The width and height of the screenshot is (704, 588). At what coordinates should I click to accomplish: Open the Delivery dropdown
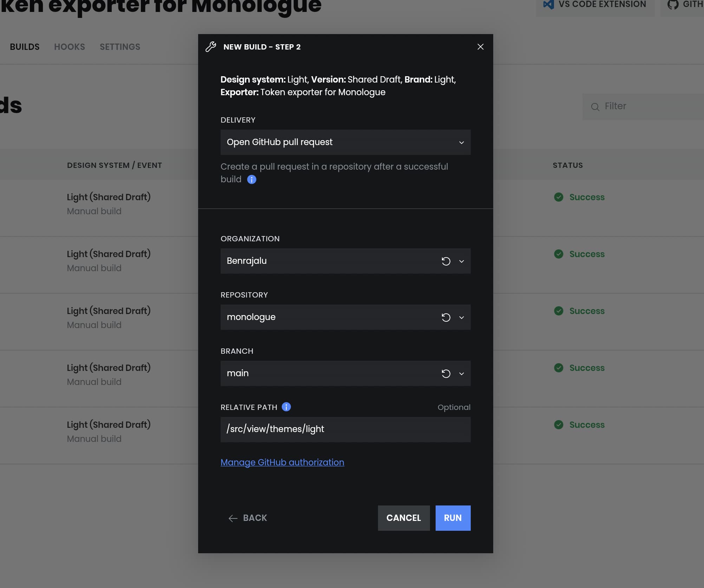pyautogui.click(x=345, y=142)
